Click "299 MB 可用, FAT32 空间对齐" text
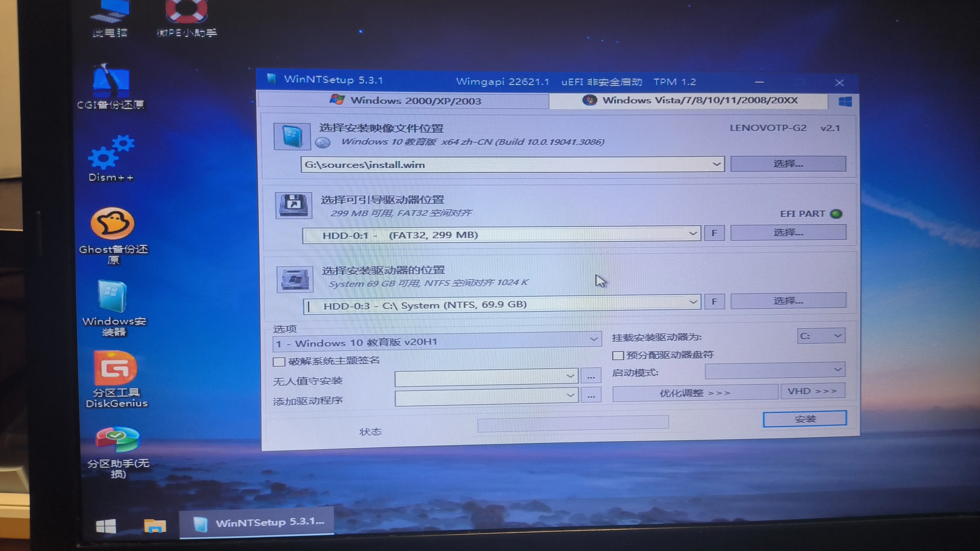The width and height of the screenshot is (980, 551). [x=401, y=213]
